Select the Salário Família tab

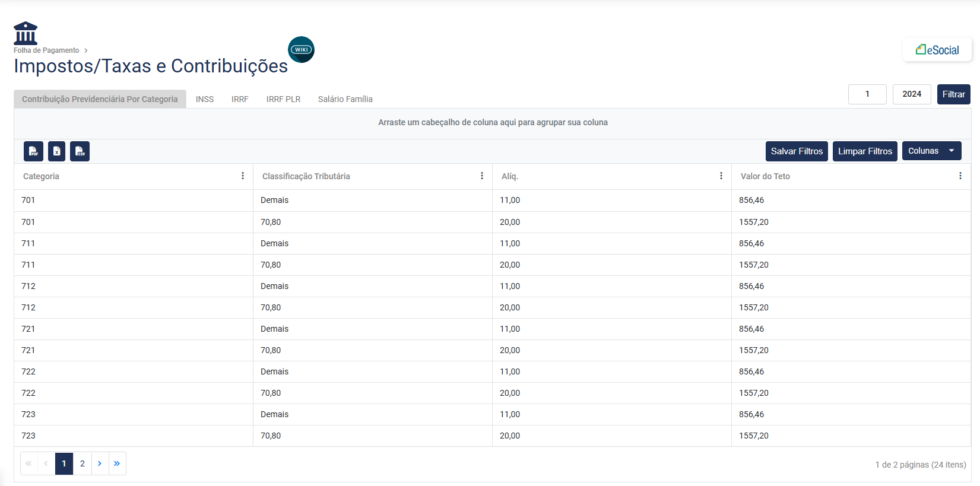[x=345, y=99]
